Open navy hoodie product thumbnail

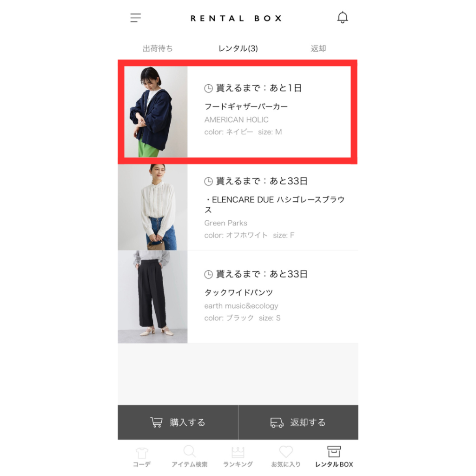(156, 112)
